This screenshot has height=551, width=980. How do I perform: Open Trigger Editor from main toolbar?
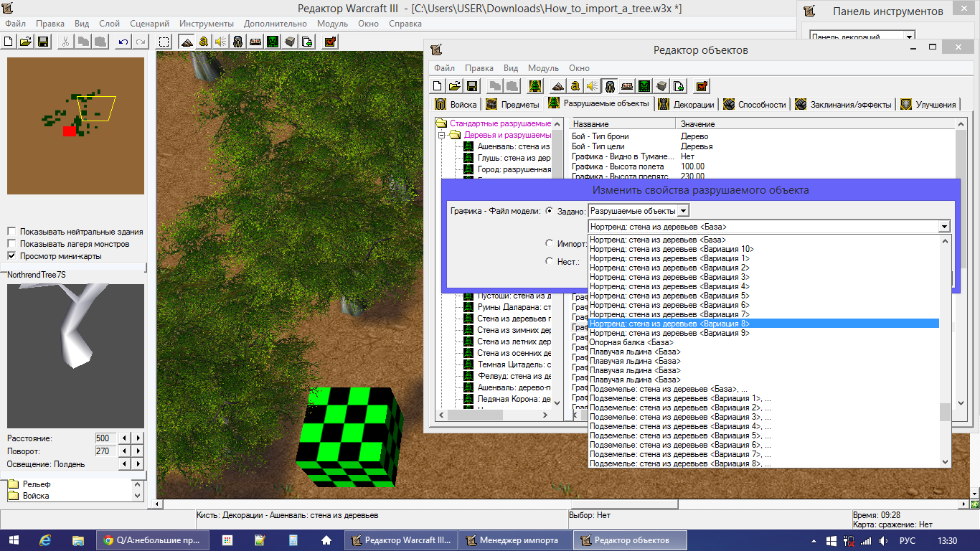click(204, 42)
